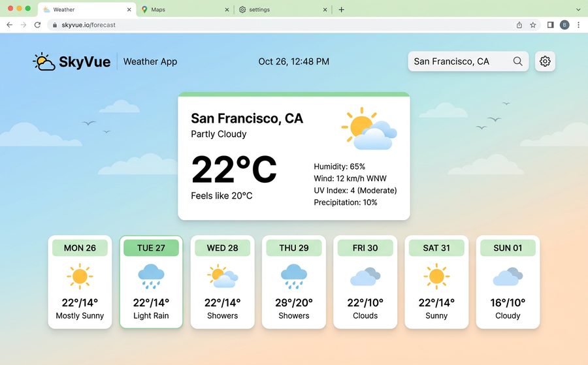
Task: Click the sun-cloud icon on WED 28
Action: 222,276
